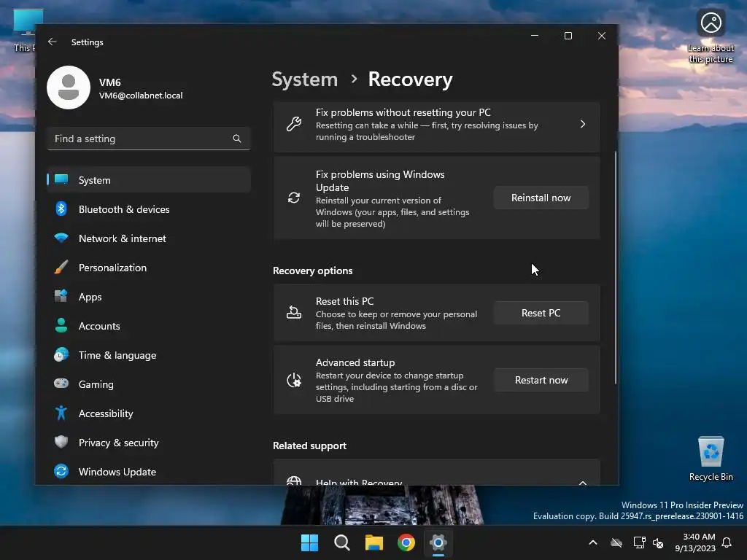This screenshot has width=747, height=560.
Task: Select Apps in the sidebar
Action: coord(149,297)
